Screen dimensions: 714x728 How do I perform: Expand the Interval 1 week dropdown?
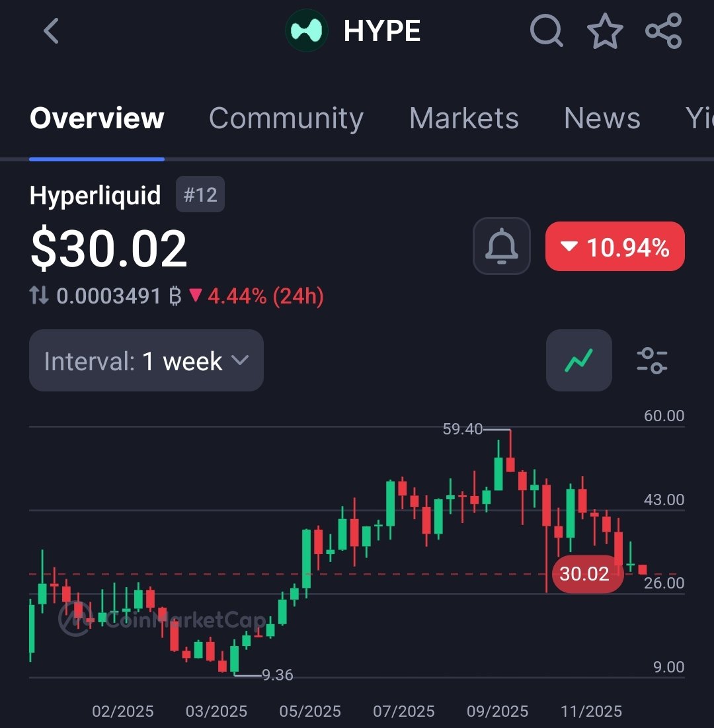(146, 360)
